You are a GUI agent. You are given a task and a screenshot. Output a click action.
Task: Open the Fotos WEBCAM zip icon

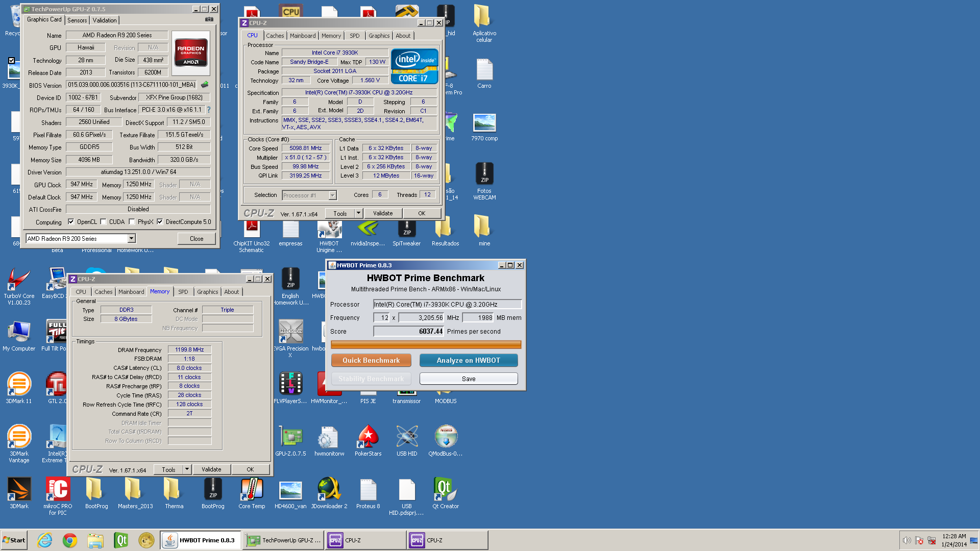484,181
